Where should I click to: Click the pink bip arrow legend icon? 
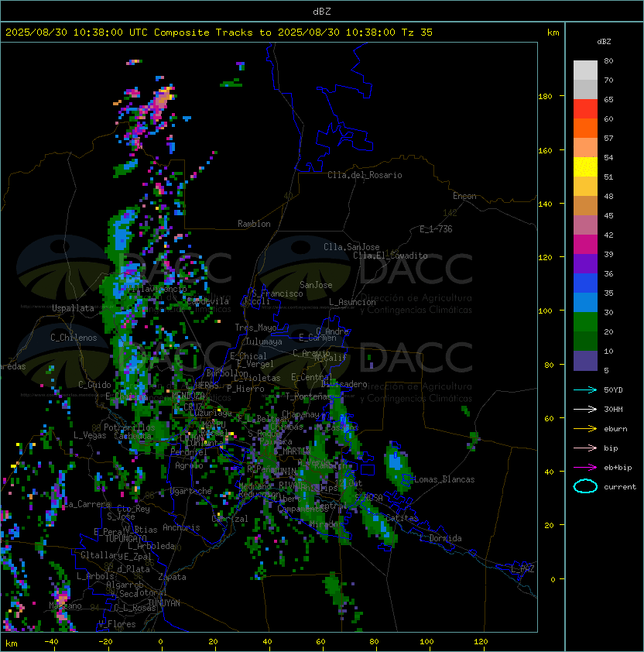tap(585, 448)
